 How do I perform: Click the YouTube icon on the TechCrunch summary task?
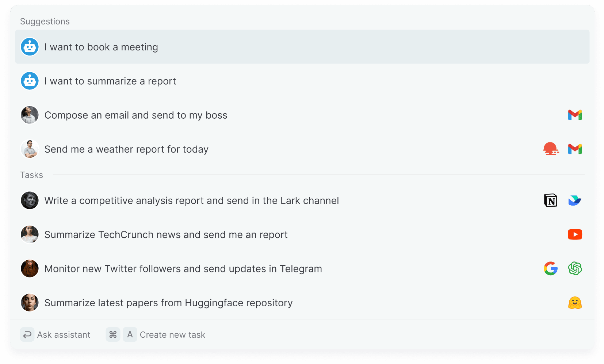click(575, 234)
